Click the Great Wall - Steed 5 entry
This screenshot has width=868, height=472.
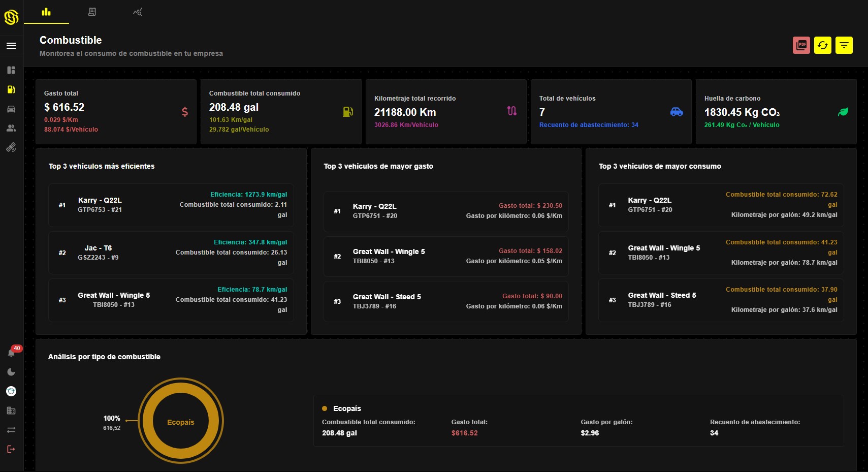click(x=446, y=301)
